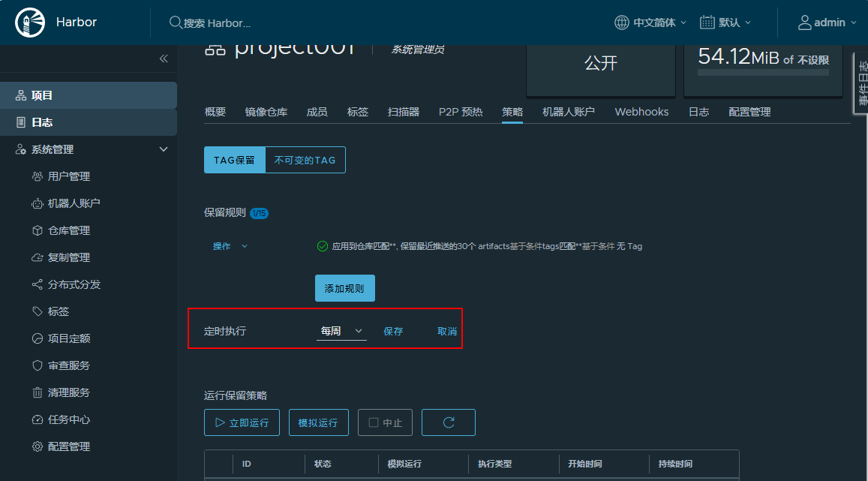Image resolution: width=868 pixels, height=481 pixels.
Task: Switch to the 成员 tab
Action: [x=317, y=112]
